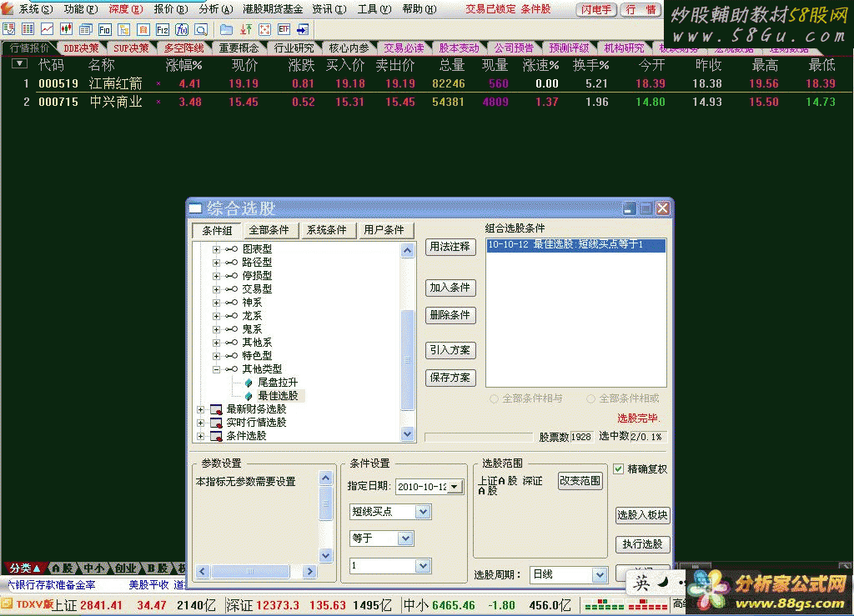Open the 分析(A) menu

[216, 8]
